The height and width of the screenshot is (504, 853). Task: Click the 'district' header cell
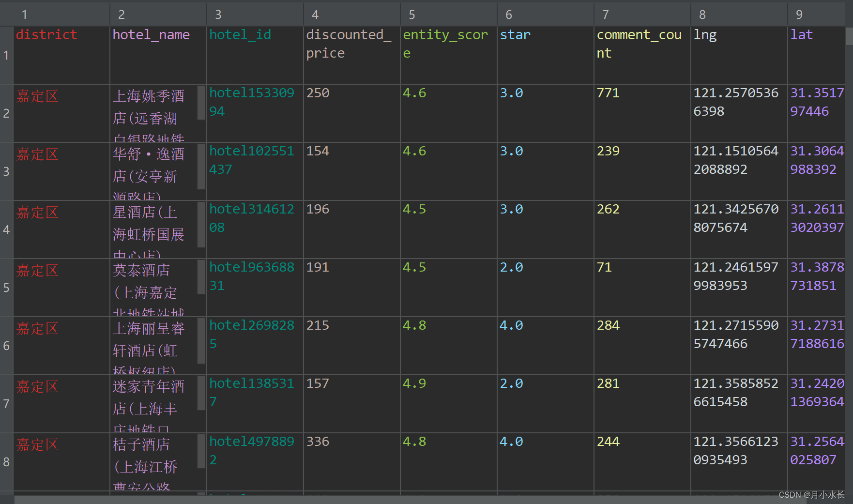(x=61, y=55)
